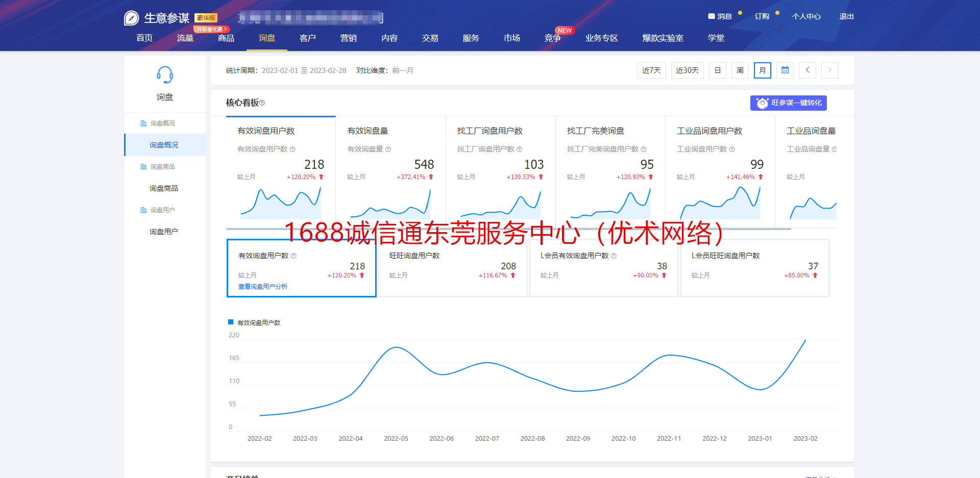The width and height of the screenshot is (980, 478).
Task: Open the 查看询盘用户分析 link
Action: click(x=263, y=287)
